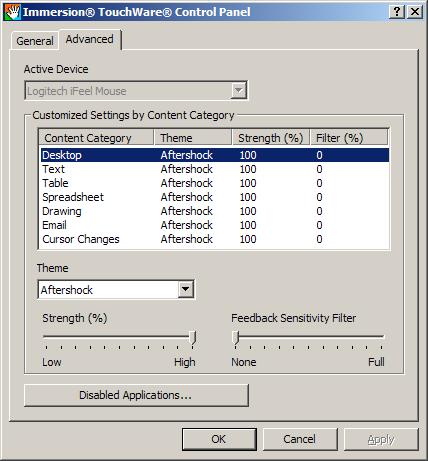
Task: Click the TouchWare hand icon in title bar
Action: coord(13,12)
